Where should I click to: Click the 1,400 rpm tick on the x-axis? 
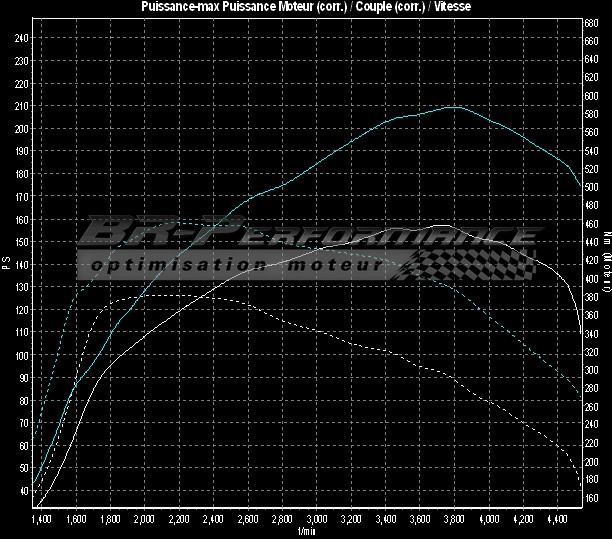(x=41, y=520)
